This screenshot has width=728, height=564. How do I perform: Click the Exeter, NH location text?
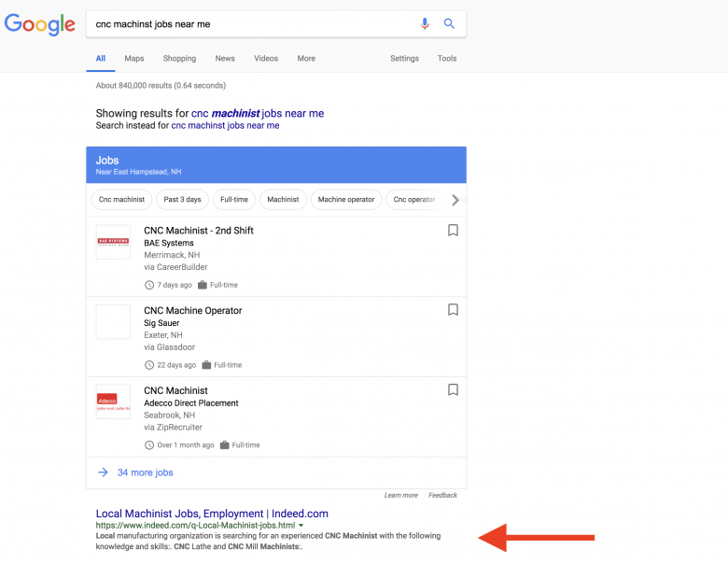pos(163,335)
